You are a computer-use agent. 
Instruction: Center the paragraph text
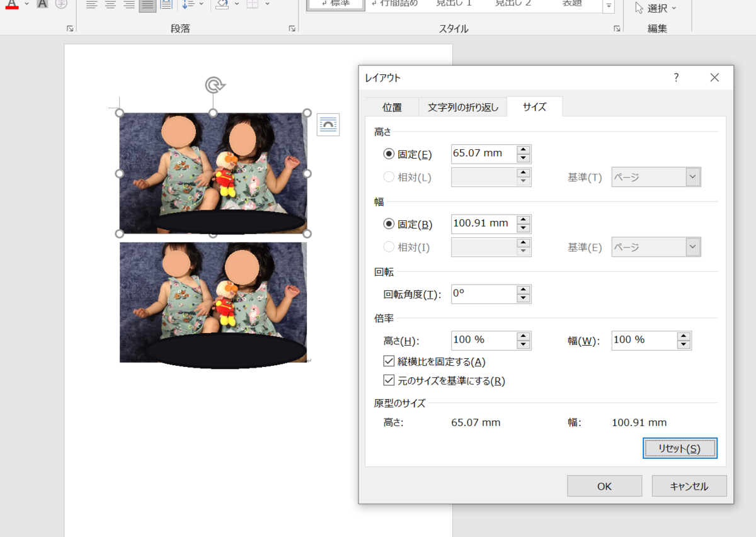click(110, 4)
